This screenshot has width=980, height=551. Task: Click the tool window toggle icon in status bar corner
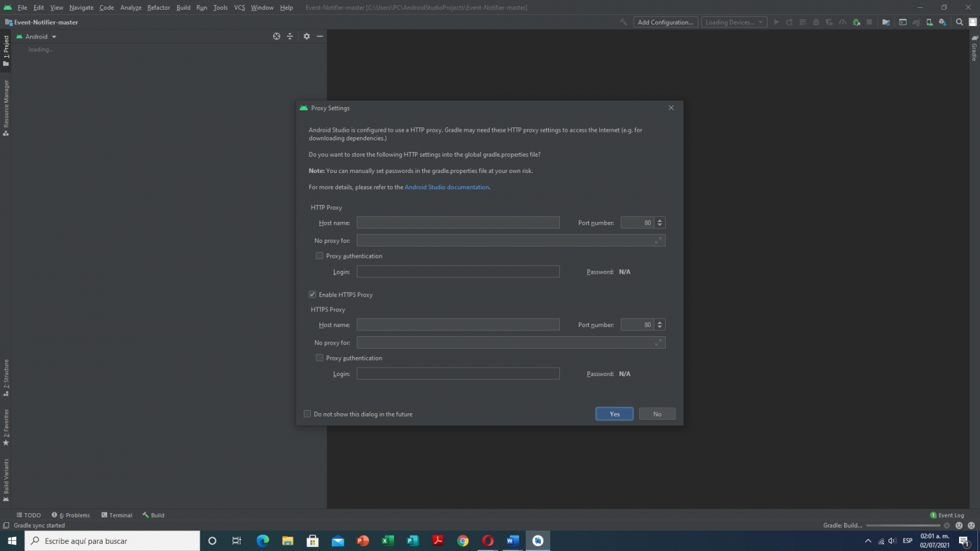pyautogui.click(x=6, y=526)
